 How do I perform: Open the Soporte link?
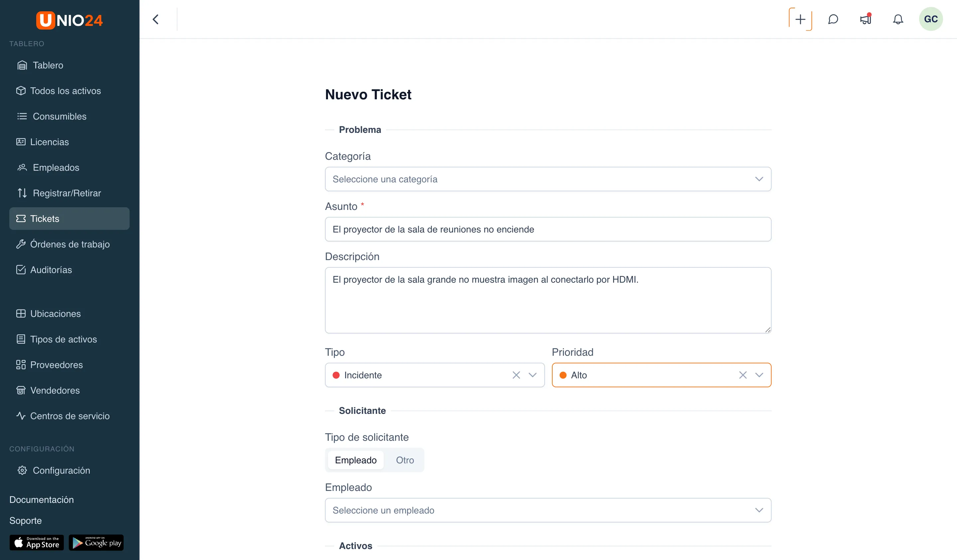tap(26, 520)
